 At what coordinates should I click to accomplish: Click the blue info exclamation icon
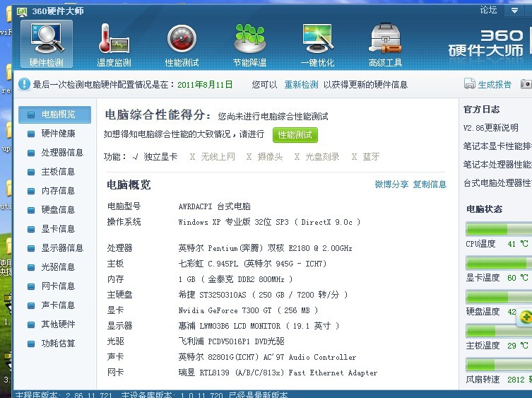tap(24, 84)
